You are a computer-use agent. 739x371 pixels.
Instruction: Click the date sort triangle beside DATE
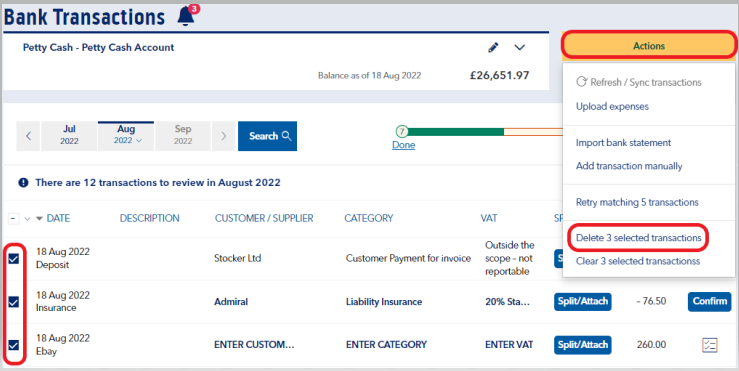(40, 218)
